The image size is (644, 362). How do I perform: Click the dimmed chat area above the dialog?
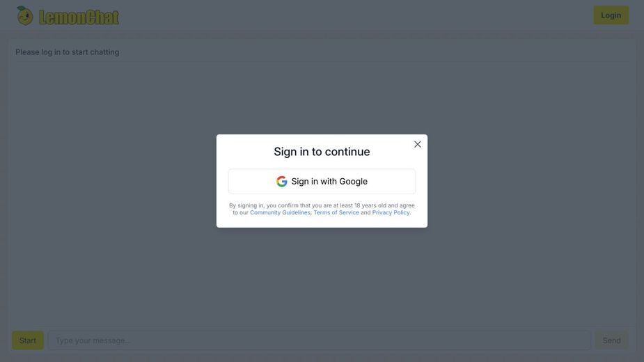[322, 99]
